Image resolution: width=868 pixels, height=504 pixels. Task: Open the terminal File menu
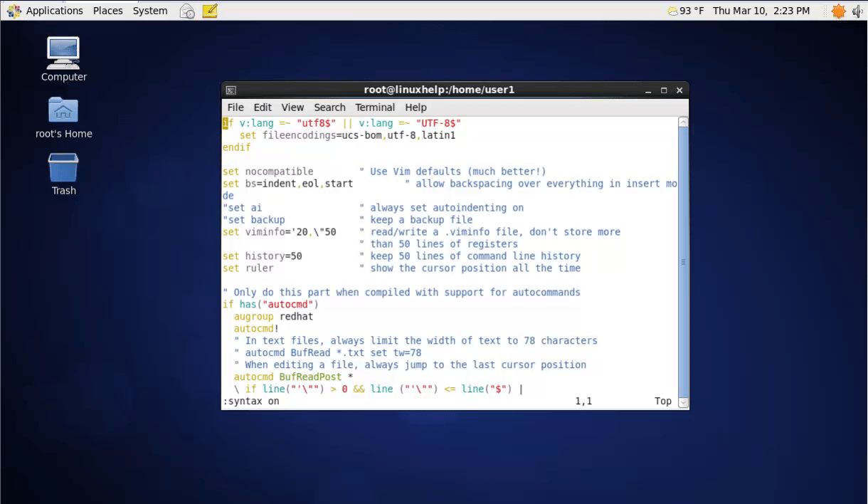pos(235,107)
